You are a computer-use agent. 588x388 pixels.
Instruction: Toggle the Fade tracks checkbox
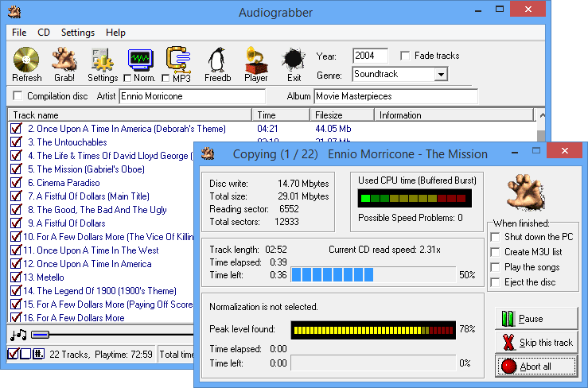click(405, 56)
